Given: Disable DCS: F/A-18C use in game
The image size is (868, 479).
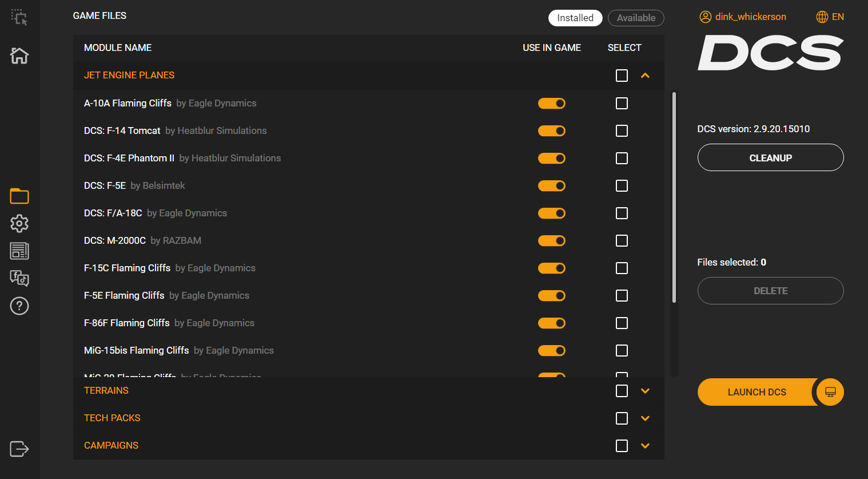Looking at the screenshot, I should 552,213.
